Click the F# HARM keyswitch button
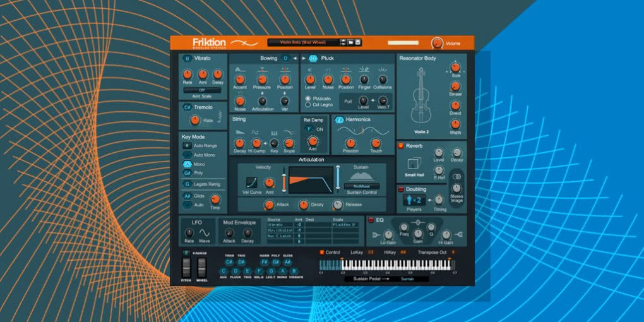The width and height of the screenshot is (644, 322). pos(265,261)
